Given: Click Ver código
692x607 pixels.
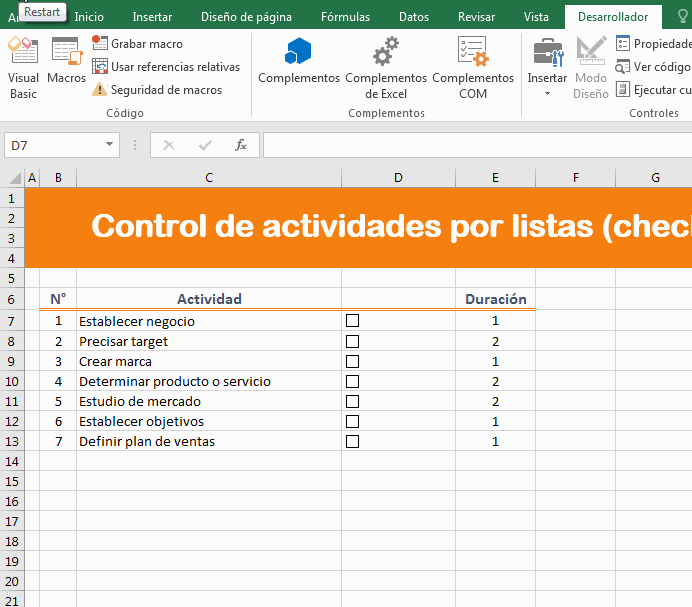Looking at the screenshot, I should tap(653, 67).
